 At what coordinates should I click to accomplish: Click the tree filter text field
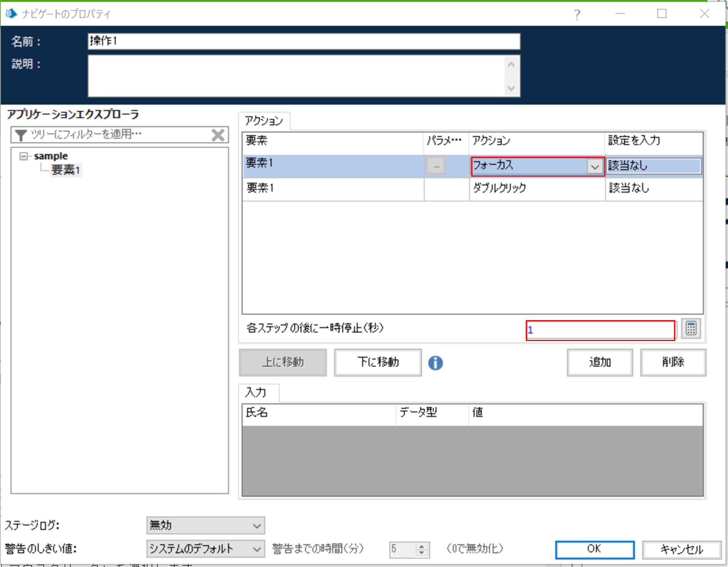coord(120,135)
